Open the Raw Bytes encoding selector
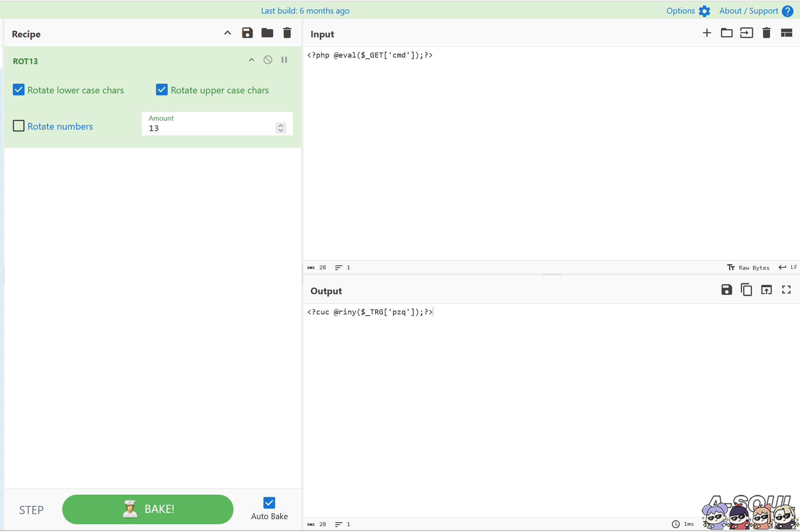The width and height of the screenshot is (800, 532). (x=748, y=268)
